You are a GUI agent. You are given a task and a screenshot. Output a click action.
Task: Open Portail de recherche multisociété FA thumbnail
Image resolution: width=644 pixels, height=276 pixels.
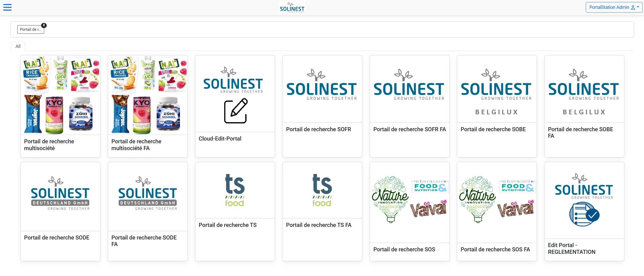click(148, 95)
